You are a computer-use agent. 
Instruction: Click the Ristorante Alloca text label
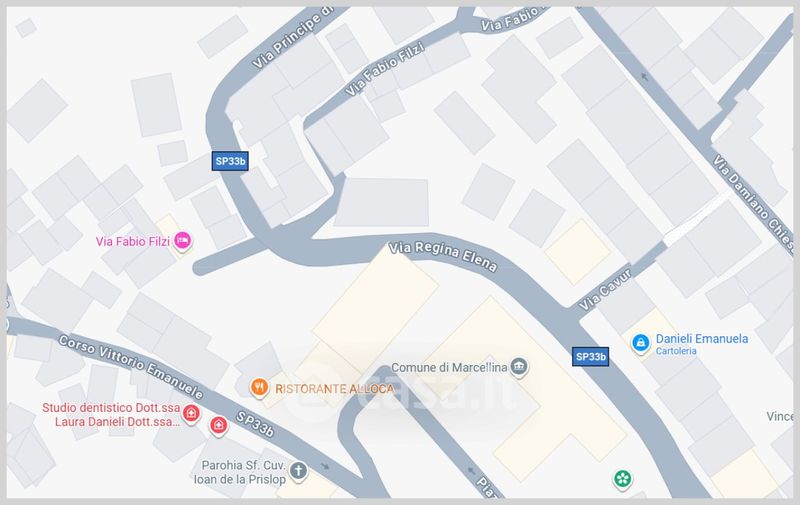pyautogui.click(x=335, y=389)
